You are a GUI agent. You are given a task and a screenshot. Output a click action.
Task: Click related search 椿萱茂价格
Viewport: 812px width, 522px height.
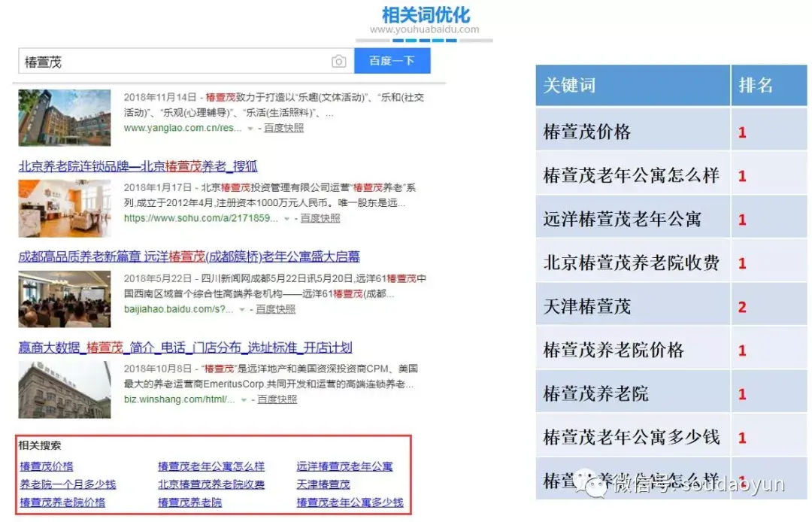pos(47,466)
